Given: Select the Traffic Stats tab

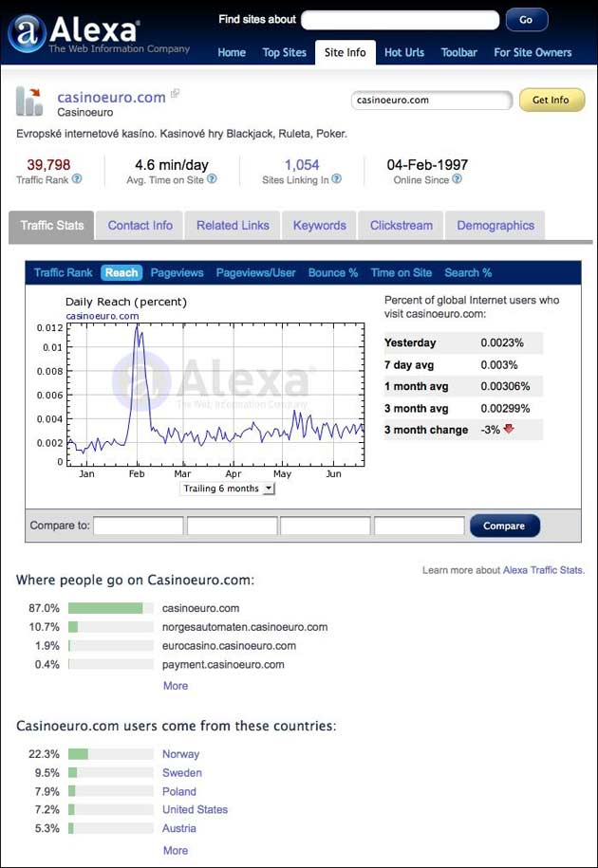Looking at the screenshot, I should (52, 226).
